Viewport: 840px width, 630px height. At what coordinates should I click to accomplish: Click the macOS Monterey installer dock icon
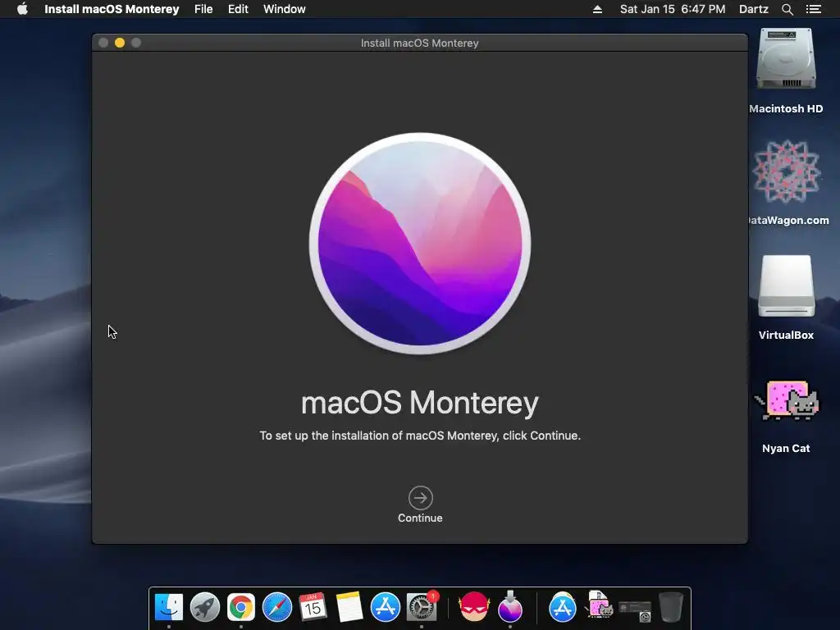pyautogui.click(x=510, y=608)
